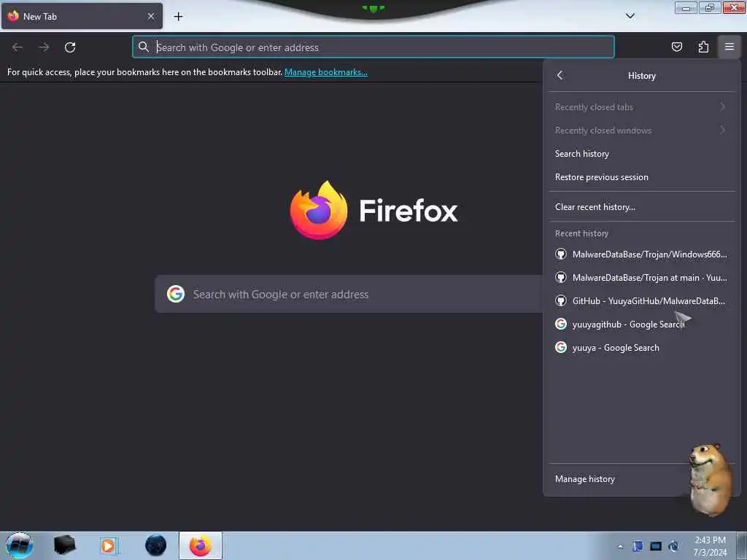Open the Windows Start orb
Image resolution: width=747 pixels, height=560 pixels.
19,545
